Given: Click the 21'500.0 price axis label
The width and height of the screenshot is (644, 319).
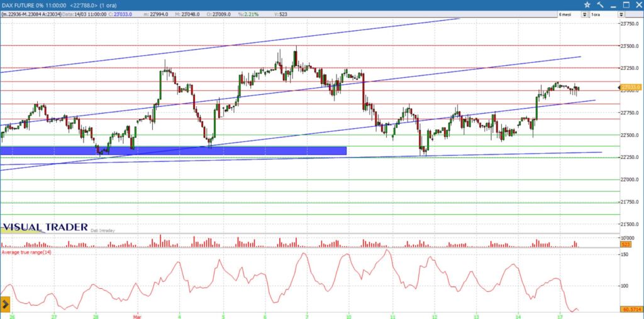Looking at the screenshot, I should tap(629, 224).
